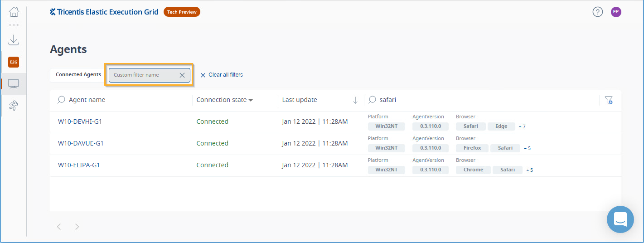Viewport: 644px width, 243px height.
Task: Toggle sort arrow on Last update column
Action: (x=355, y=100)
